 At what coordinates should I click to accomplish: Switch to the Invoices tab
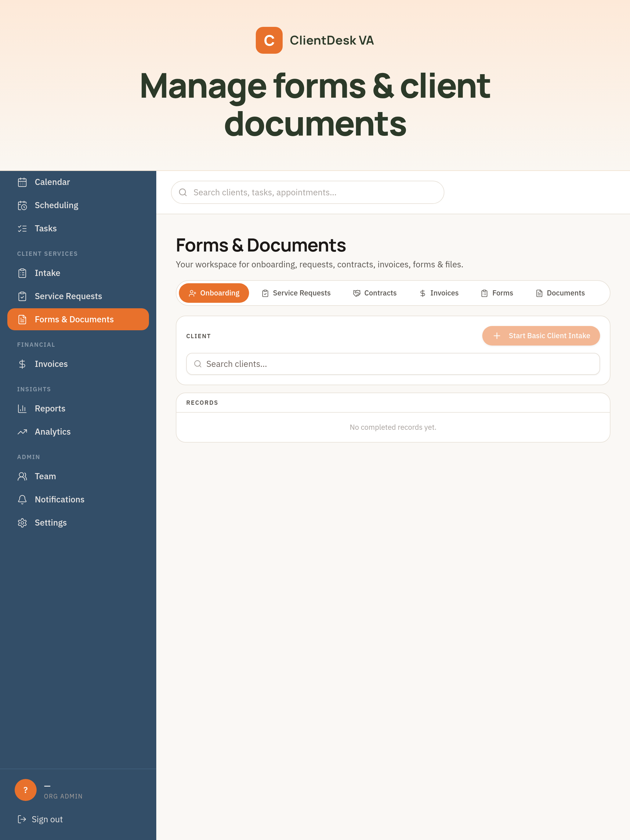point(439,293)
